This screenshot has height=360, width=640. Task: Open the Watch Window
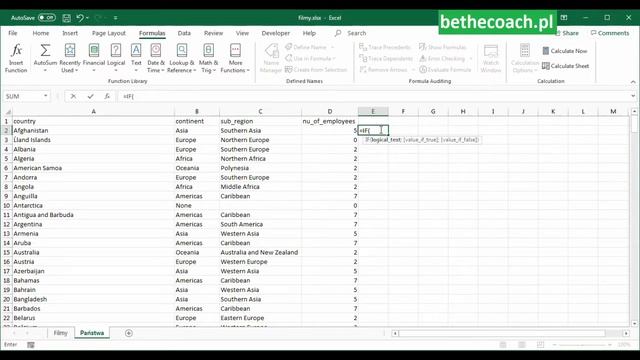click(491, 58)
